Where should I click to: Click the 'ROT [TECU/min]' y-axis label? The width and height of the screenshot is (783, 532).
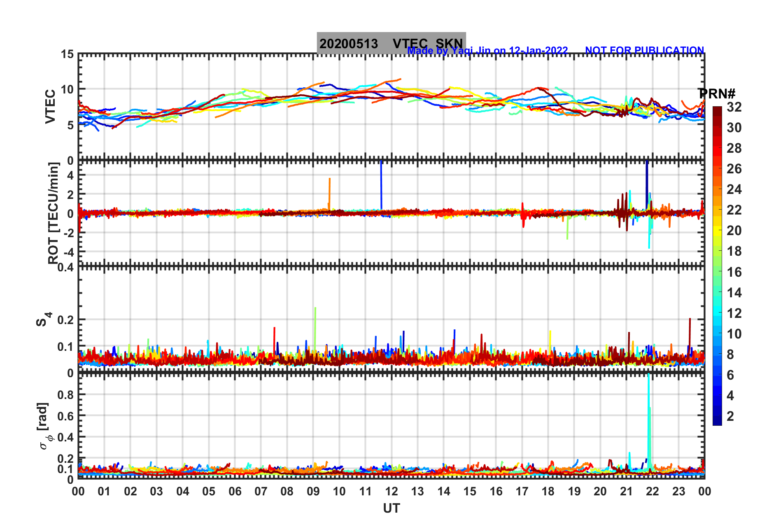pos(53,213)
